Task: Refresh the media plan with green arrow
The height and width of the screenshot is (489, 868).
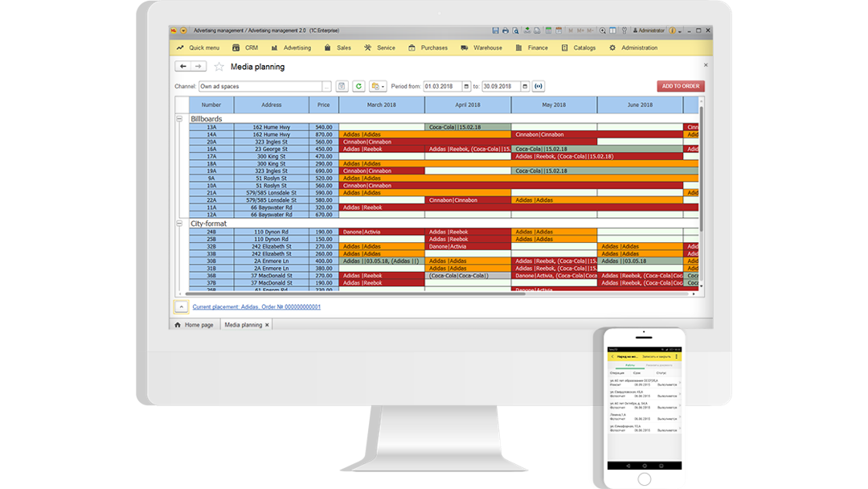Action: 358,86
